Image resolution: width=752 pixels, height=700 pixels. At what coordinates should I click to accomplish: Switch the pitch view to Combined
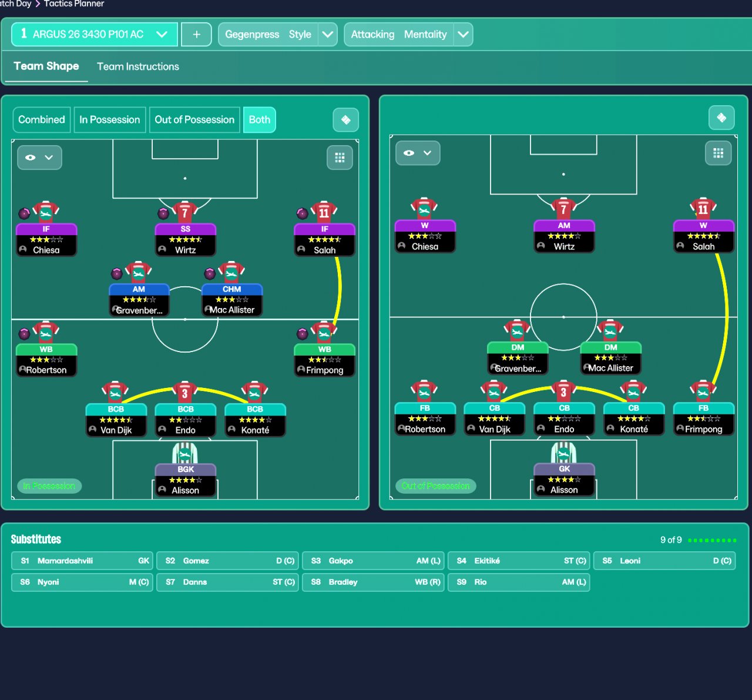[42, 120]
